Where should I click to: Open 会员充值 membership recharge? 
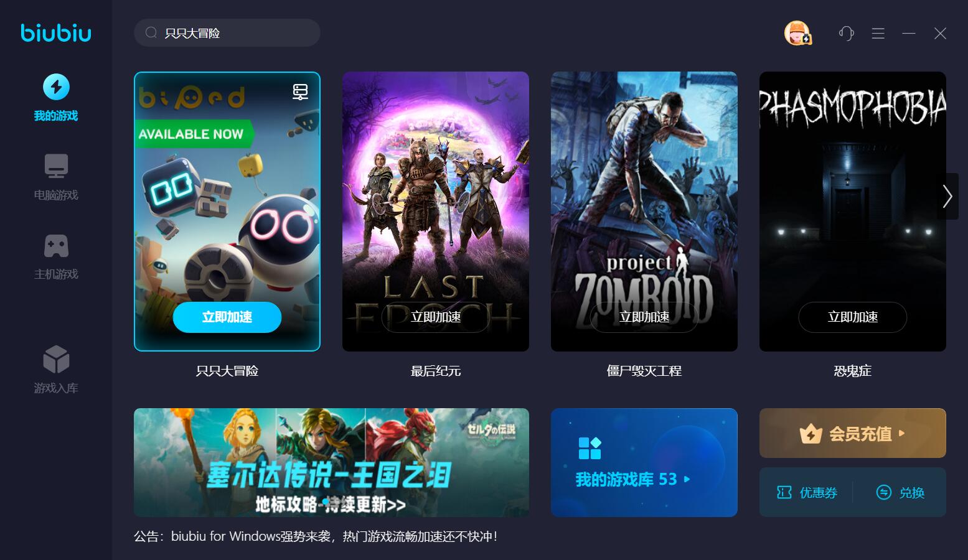point(853,433)
